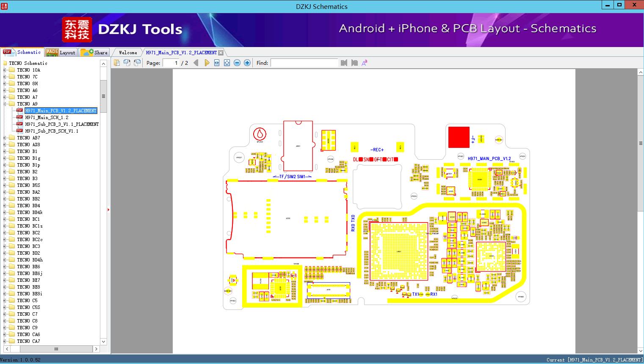
Task: Expand the TECNO 10A folder
Action: 5,70
